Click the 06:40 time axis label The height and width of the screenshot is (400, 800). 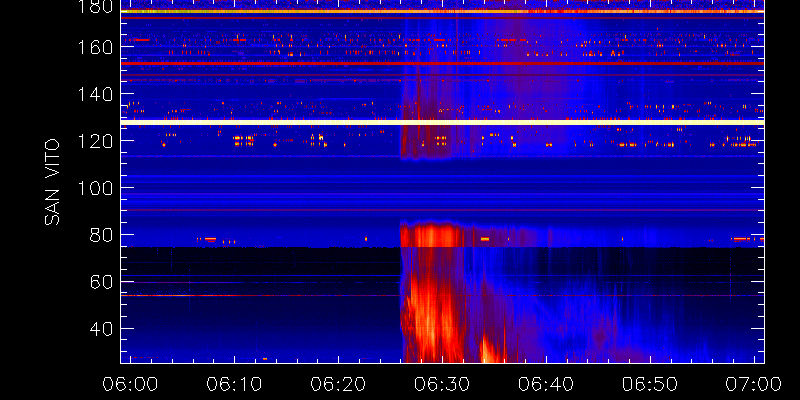tap(546, 384)
